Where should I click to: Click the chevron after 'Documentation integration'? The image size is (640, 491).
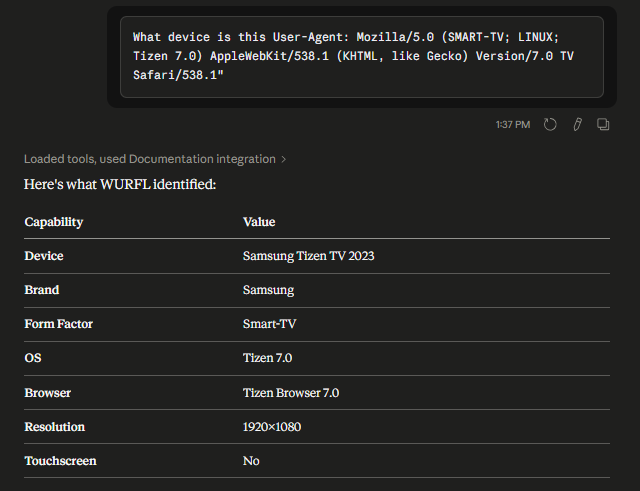tap(284, 160)
